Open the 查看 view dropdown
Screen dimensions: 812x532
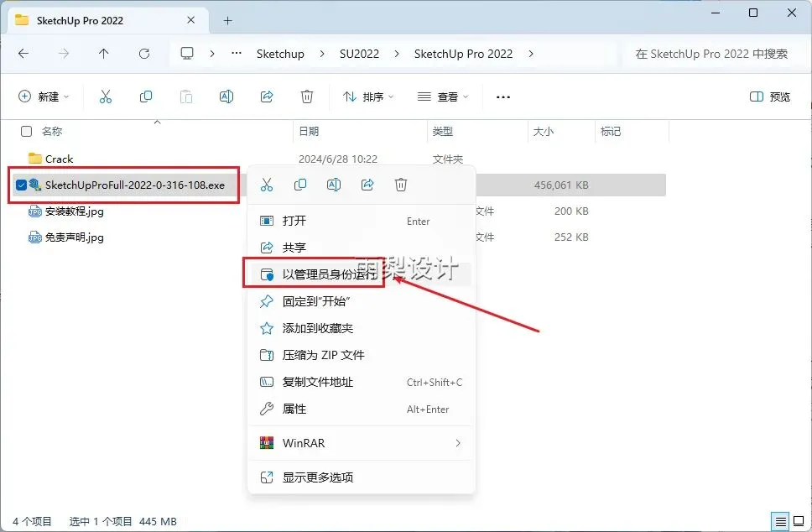click(x=443, y=96)
